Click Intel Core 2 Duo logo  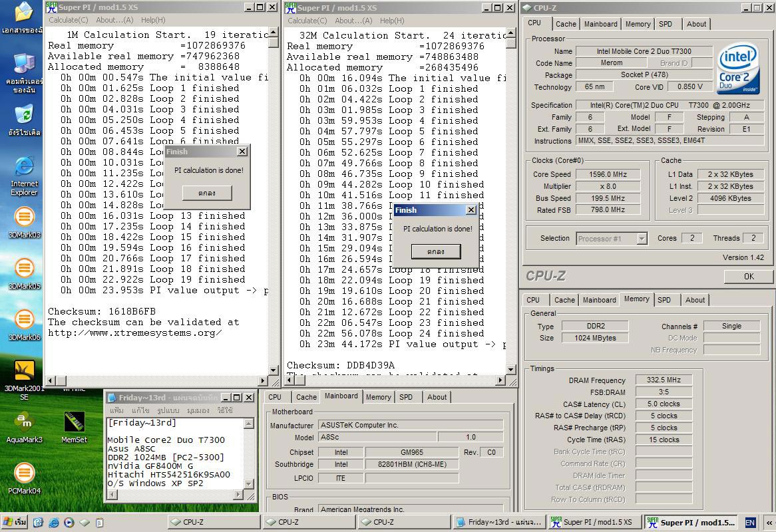pyautogui.click(x=738, y=68)
